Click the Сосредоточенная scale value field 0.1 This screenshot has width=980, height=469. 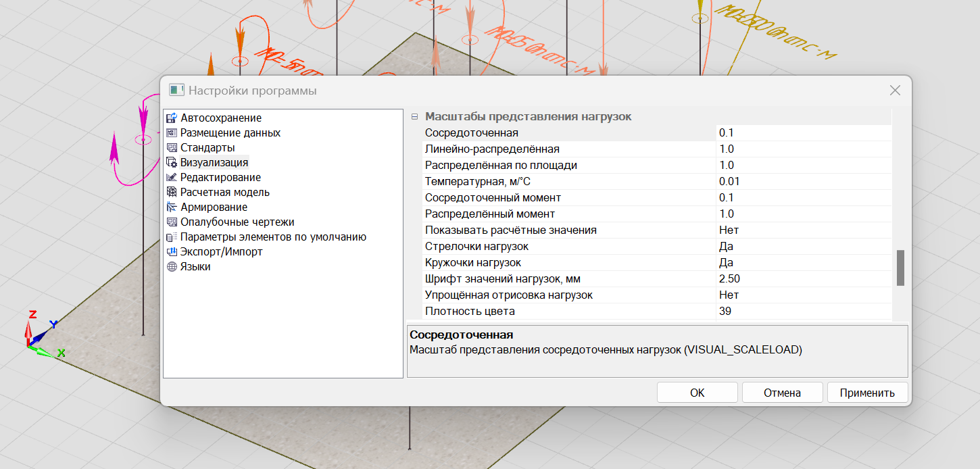tap(803, 132)
